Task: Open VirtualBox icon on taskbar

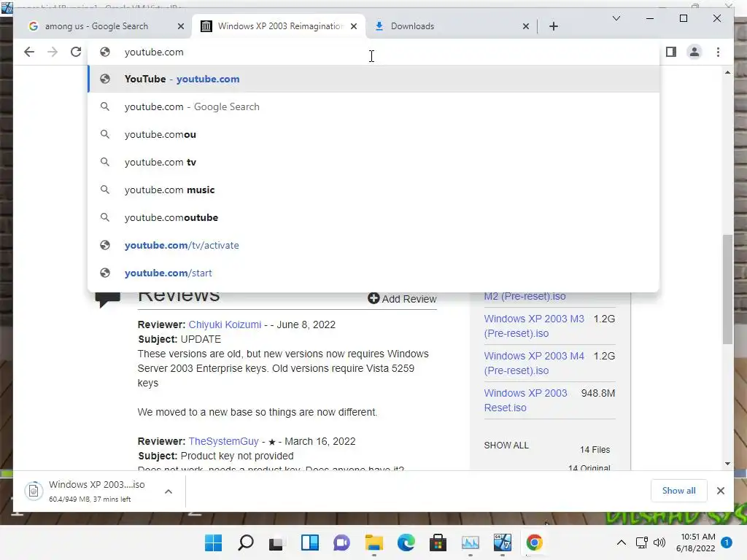Action: [502, 542]
